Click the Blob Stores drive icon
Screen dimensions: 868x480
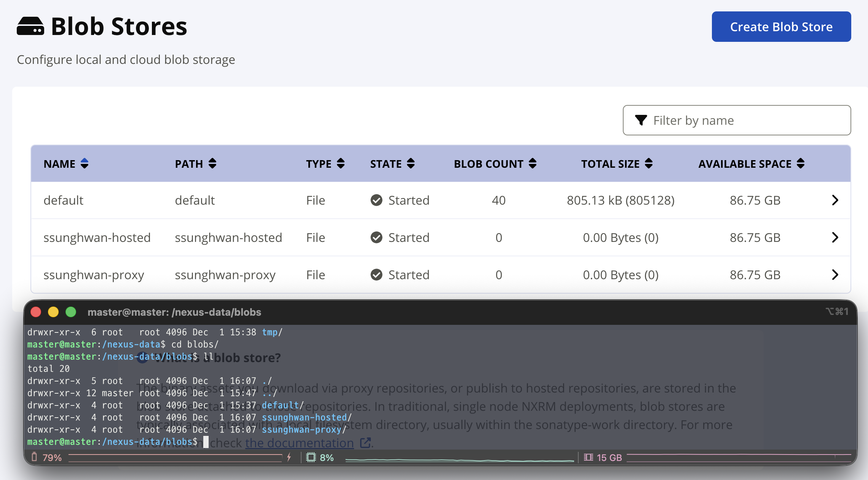point(30,26)
